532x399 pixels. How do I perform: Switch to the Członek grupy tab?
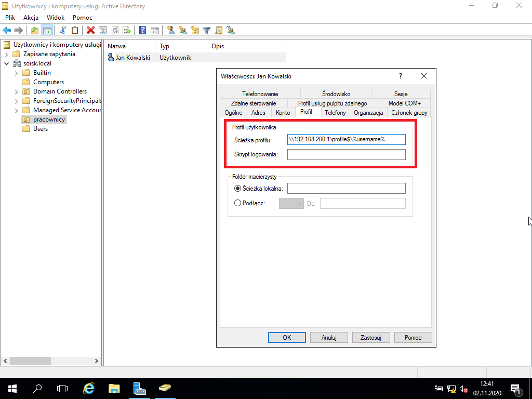pyautogui.click(x=409, y=113)
